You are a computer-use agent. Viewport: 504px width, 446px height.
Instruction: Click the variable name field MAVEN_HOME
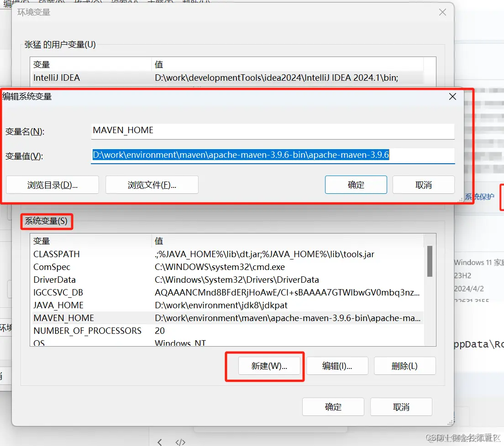point(273,131)
